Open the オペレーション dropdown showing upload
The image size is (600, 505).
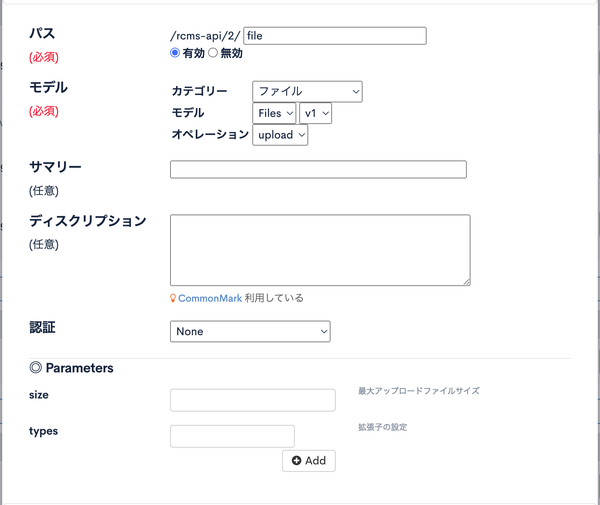(280, 135)
